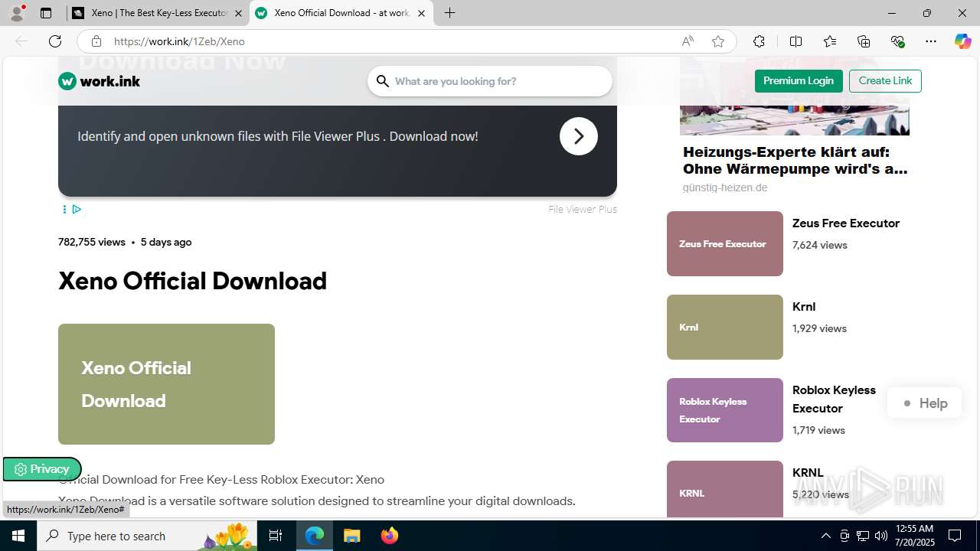Image resolution: width=980 pixels, height=551 pixels.
Task: Select the work.ink address bar URL
Action: pyautogui.click(x=179, y=41)
